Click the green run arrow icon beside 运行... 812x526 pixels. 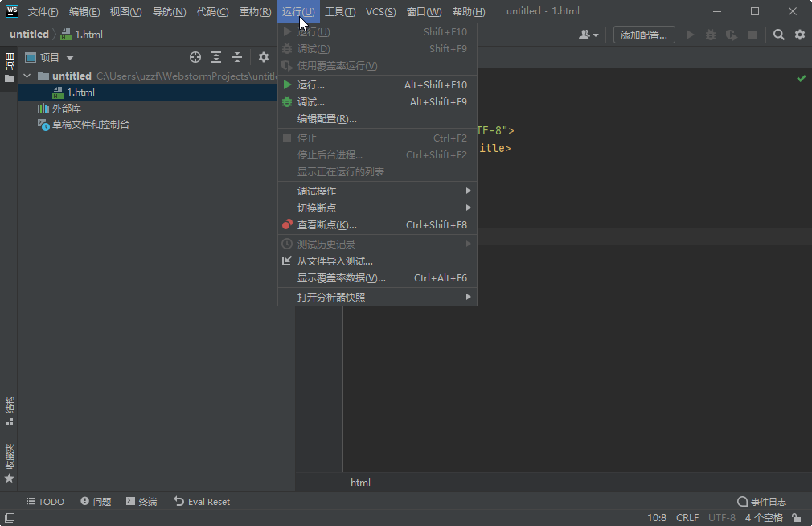(287, 84)
